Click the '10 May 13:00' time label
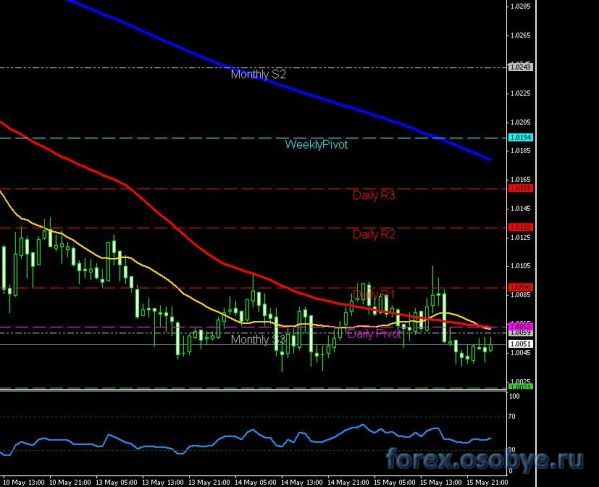 [x=23, y=482]
